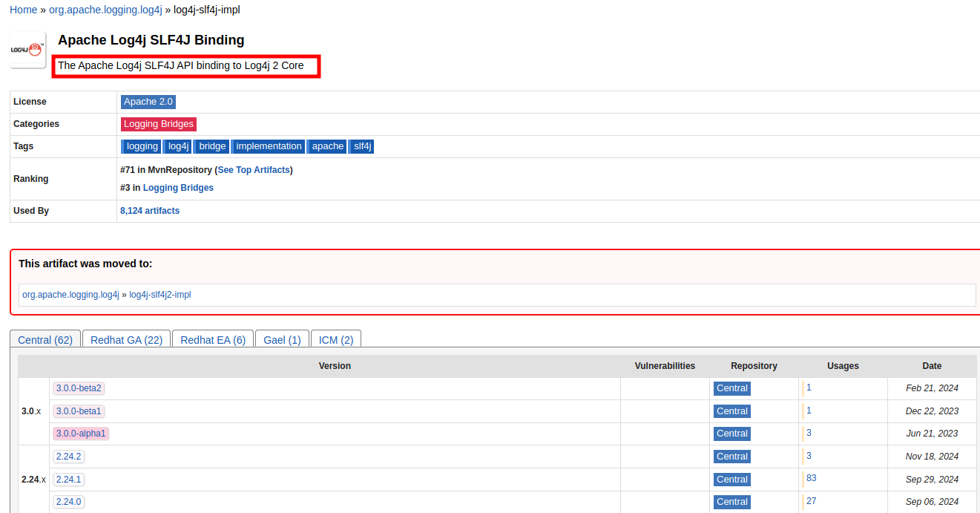Select the logging tag
This screenshot has height=513, width=980.
click(141, 146)
